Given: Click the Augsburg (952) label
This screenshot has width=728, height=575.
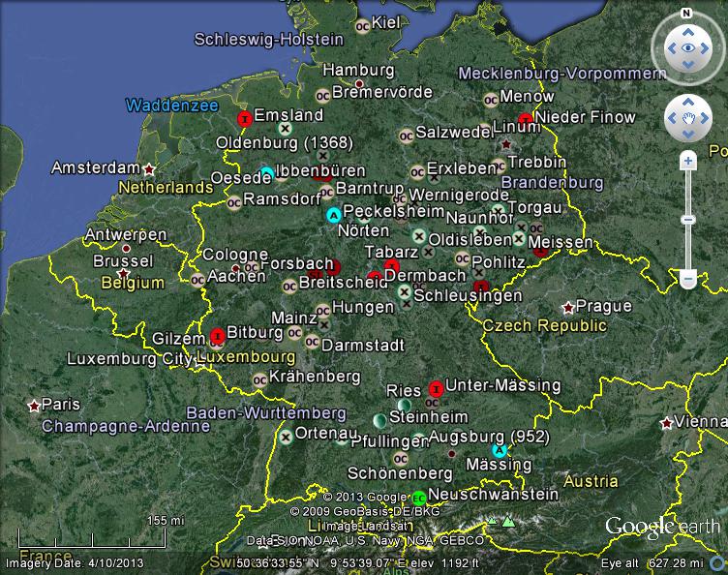Looking at the screenshot, I should [489, 437].
